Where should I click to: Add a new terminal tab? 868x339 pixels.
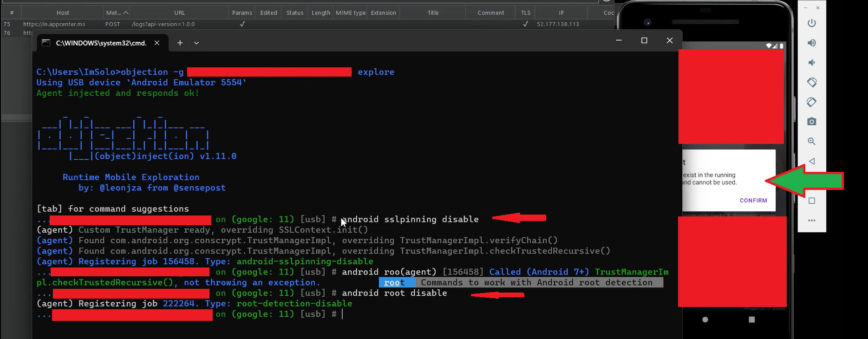click(x=180, y=43)
